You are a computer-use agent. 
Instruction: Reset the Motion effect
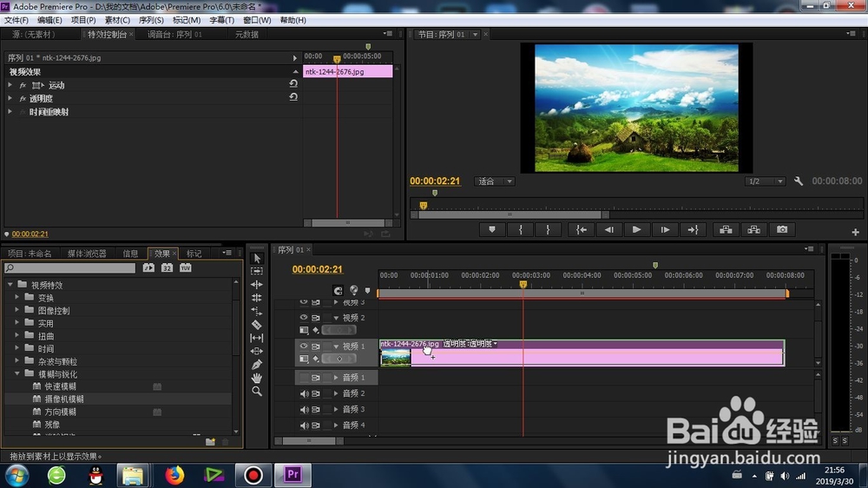[293, 84]
